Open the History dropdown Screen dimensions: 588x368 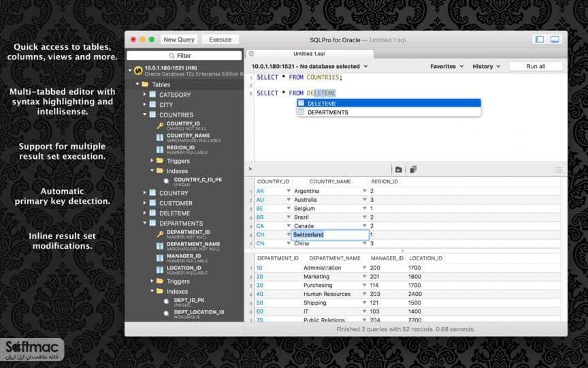pos(487,67)
